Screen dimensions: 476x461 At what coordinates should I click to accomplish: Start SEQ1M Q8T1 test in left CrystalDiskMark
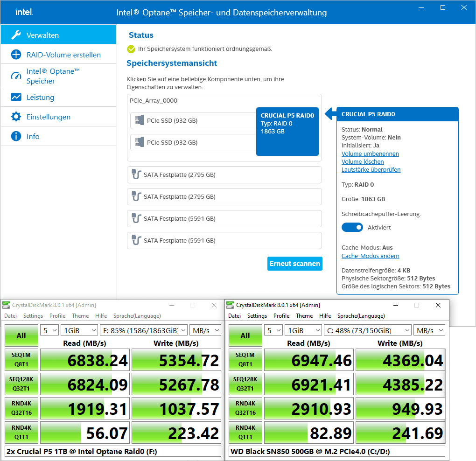pos(21,360)
